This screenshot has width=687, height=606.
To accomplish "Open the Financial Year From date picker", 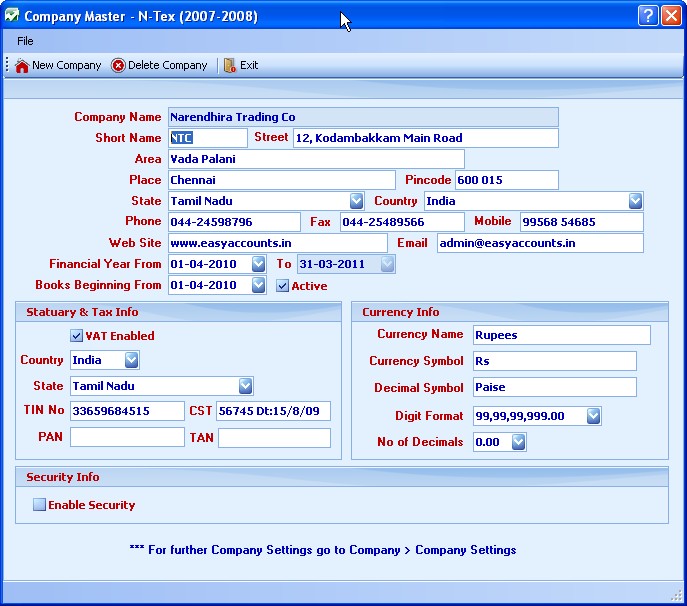I will [259, 264].
